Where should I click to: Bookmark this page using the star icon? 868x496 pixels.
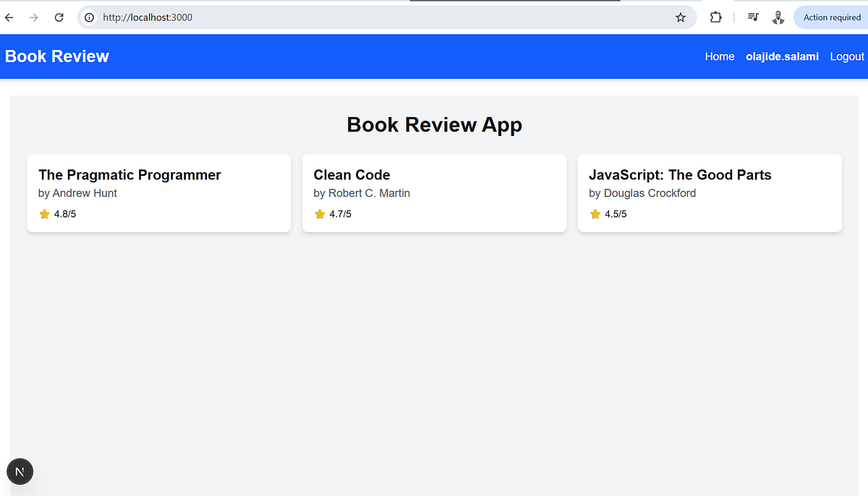(680, 17)
